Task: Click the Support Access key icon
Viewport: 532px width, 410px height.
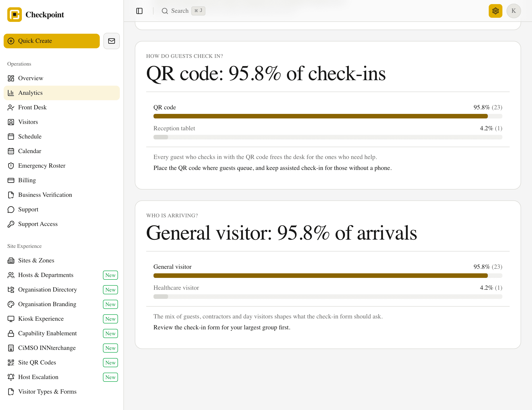Action: click(x=11, y=224)
